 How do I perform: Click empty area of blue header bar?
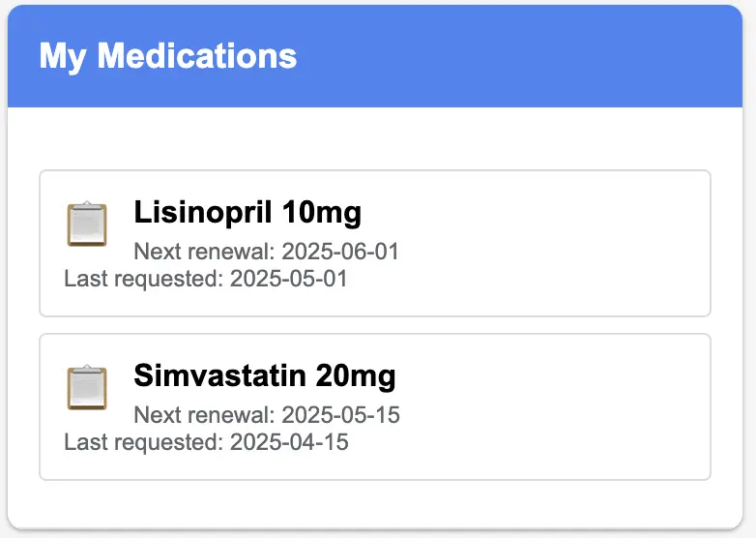521,56
